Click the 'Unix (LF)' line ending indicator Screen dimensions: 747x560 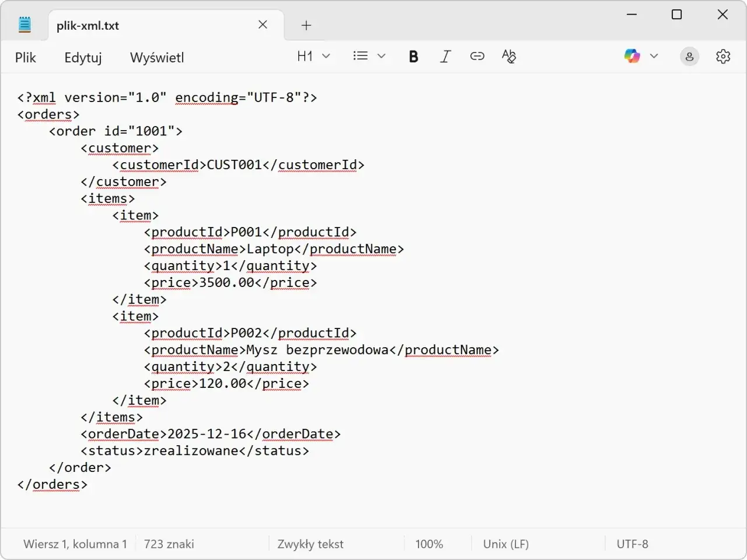(506, 544)
